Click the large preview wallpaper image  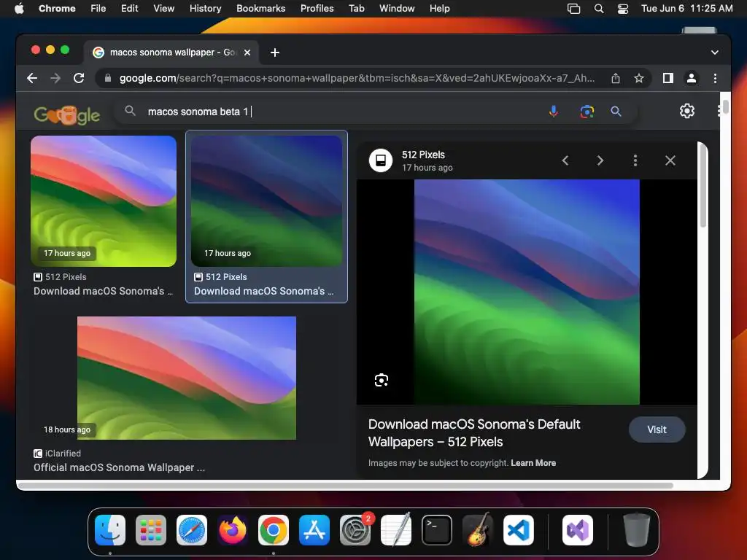[x=527, y=292]
